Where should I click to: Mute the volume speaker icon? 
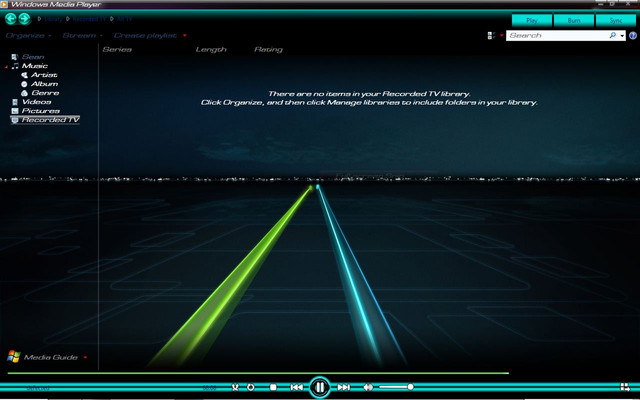pyautogui.click(x=368, y=387)
